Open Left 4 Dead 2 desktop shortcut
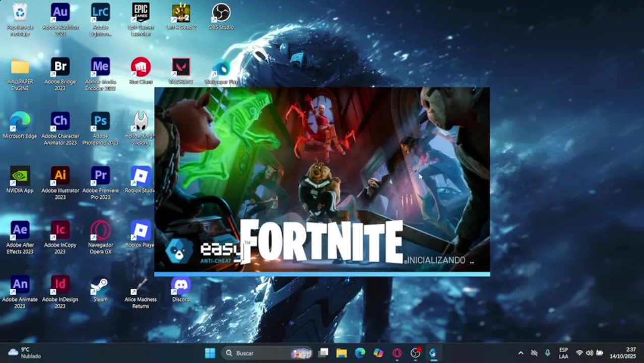The image size is (644, 363). (x=181, y=16)
